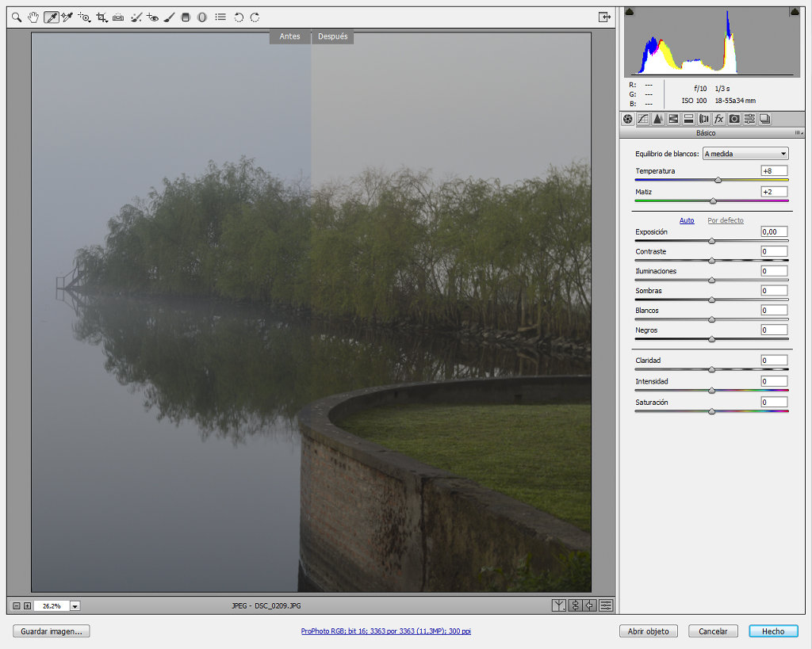Toggle current panel settings button
The width and height of the screenshot is (812, 649).
point(606,605)
